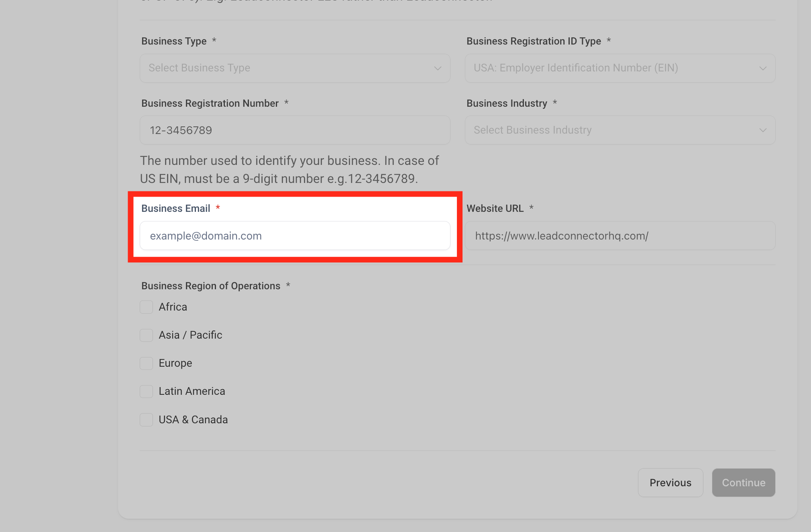
Task: Click the Business Region of Operations label
Action: [210, 286]
